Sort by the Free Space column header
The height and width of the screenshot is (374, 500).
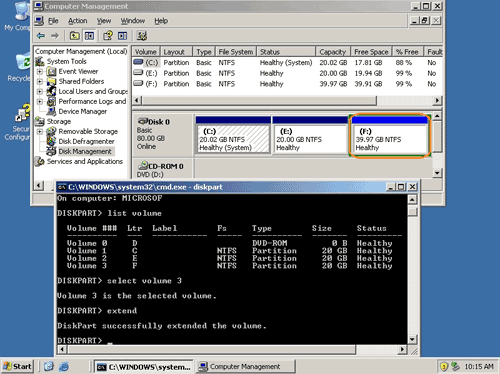pos(371,52)
